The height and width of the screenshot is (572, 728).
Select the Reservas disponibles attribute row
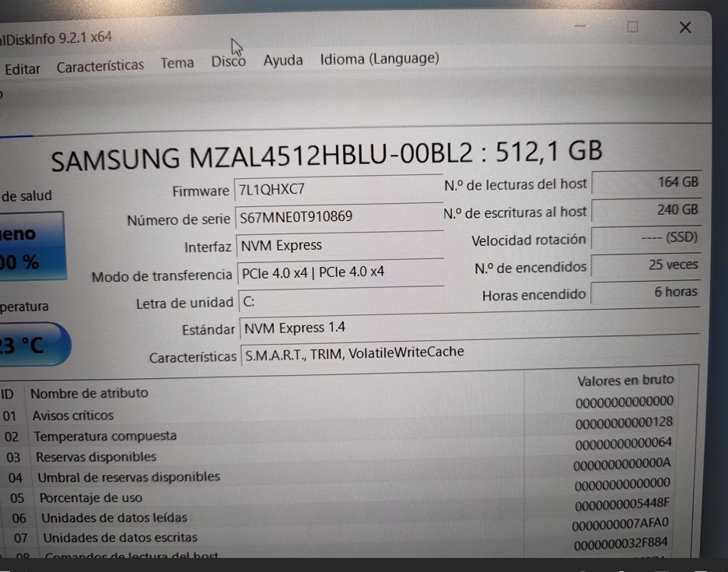point(338,451)
